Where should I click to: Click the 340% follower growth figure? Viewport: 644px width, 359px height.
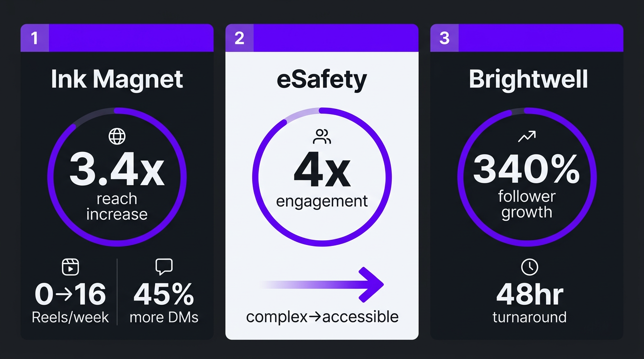[x=527, y=171]
